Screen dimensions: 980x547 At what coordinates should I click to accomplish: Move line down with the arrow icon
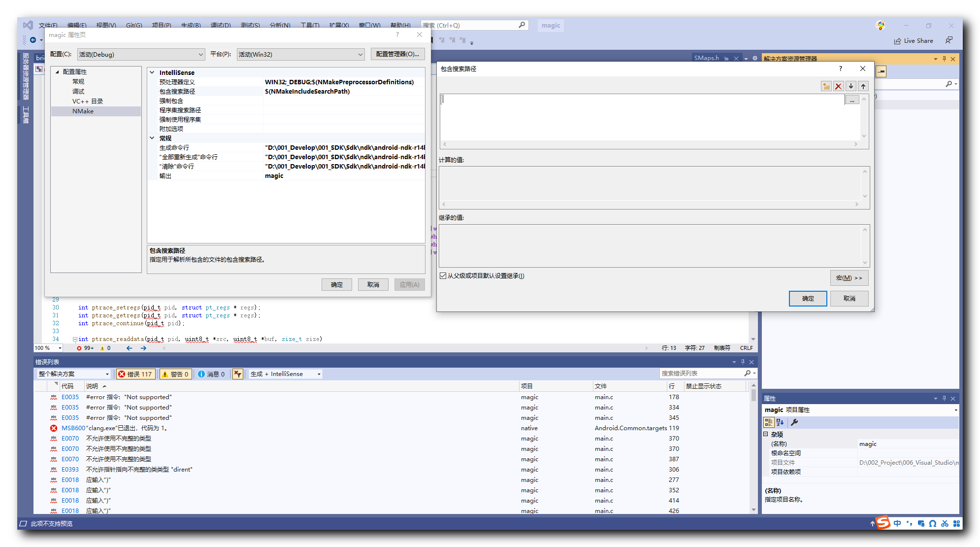[850, 86]
